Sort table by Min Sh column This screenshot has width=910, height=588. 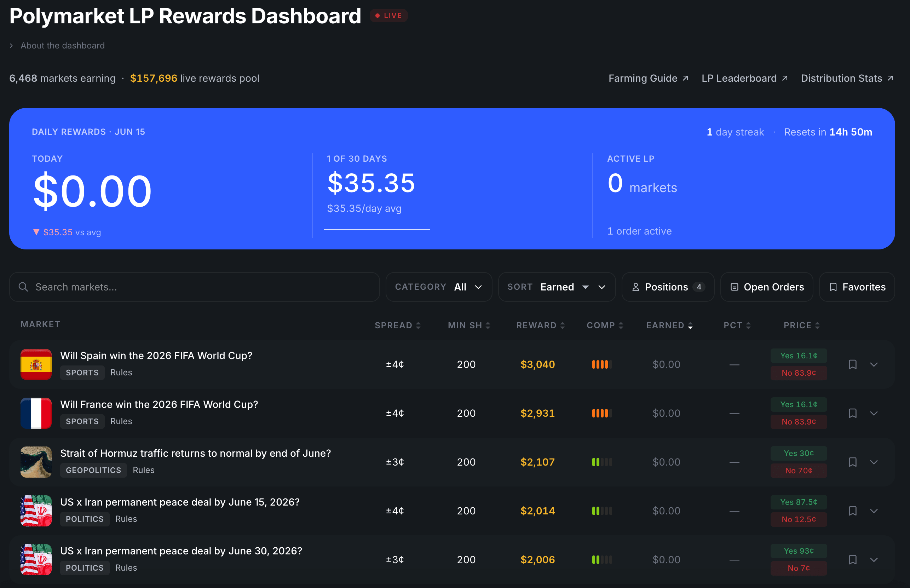[x=469, y=325]
